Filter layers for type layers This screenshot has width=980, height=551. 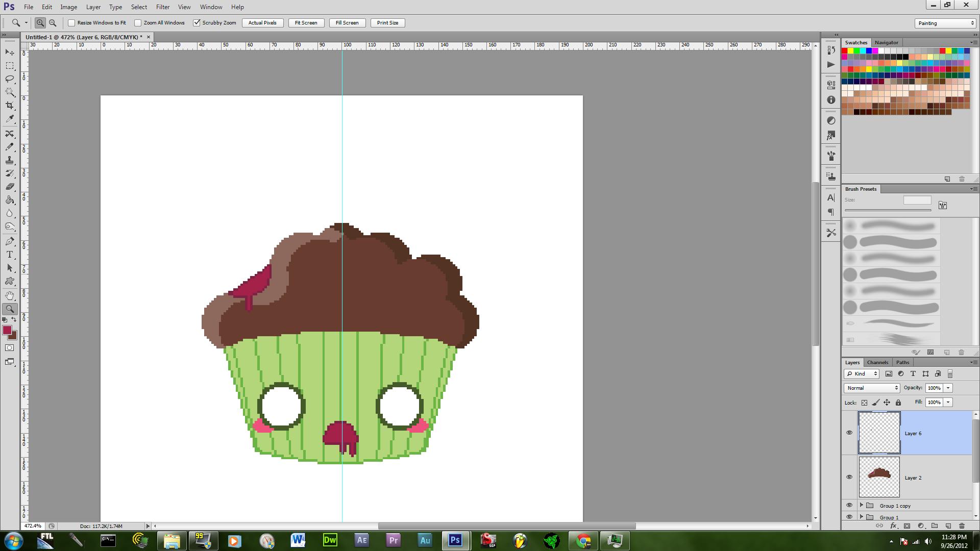tap(913, 374)
